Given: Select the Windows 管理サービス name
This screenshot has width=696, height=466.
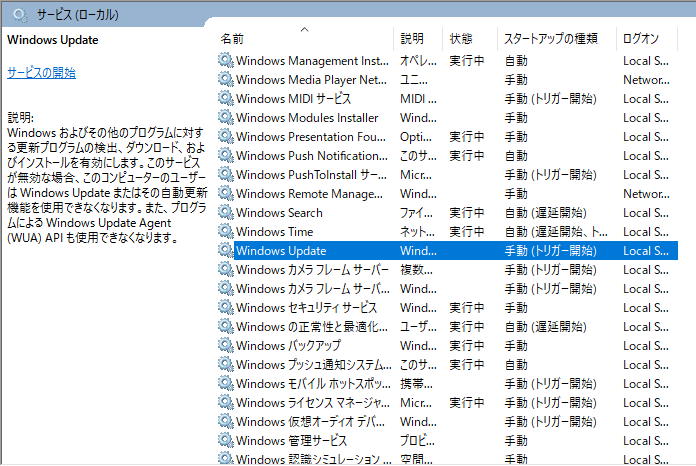Looking at the screenshot, I should (x=291, y=441).
